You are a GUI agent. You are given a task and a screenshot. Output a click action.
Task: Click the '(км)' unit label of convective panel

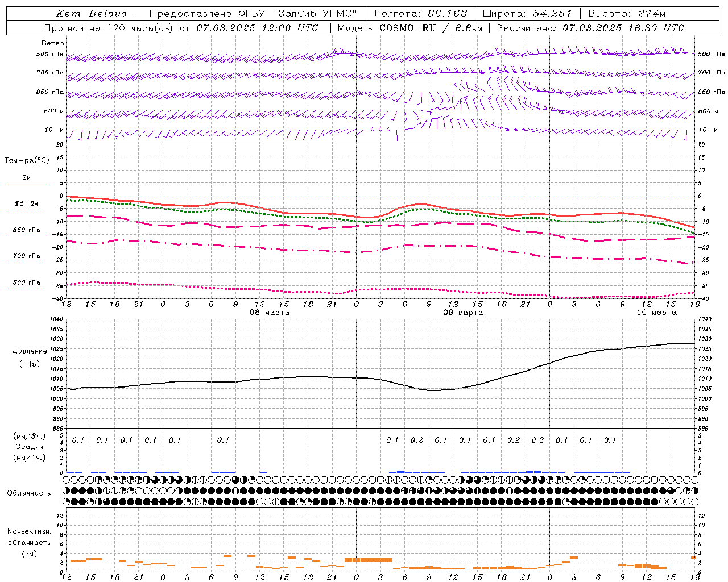click(29, 554)
